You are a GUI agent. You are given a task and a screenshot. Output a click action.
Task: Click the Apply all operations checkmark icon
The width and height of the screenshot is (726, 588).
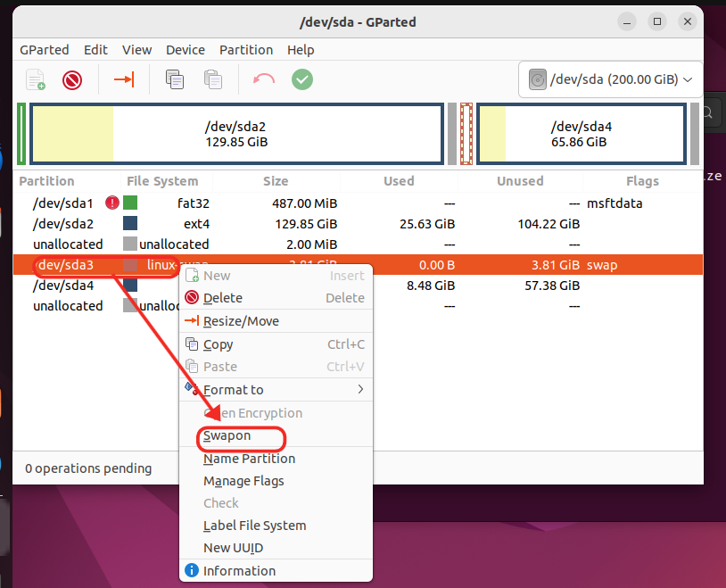click(302, 79)
